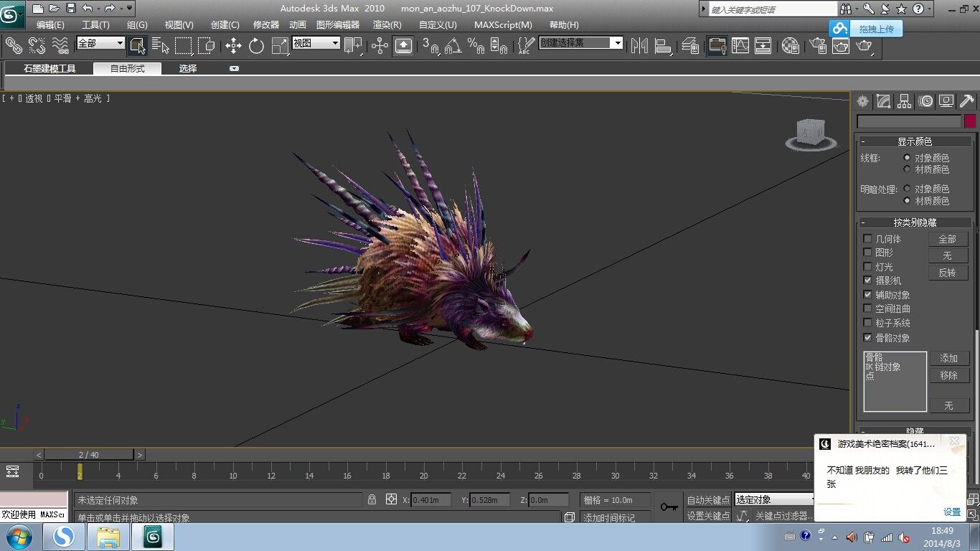Viewport: 980px width, 551px height.
Task: Open the 视图 reference coordinate dropdown
Action: [x=316, y=43]
